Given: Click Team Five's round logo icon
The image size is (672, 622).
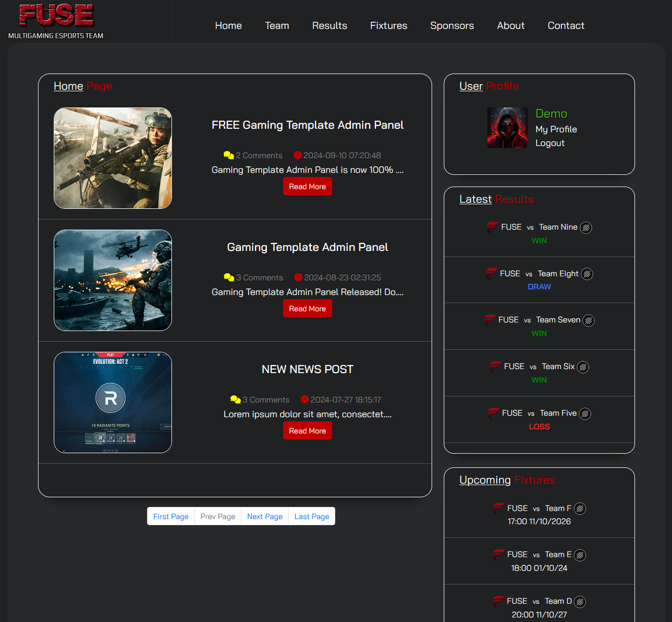Looking at the screenshot, I should tap(585, 414).
